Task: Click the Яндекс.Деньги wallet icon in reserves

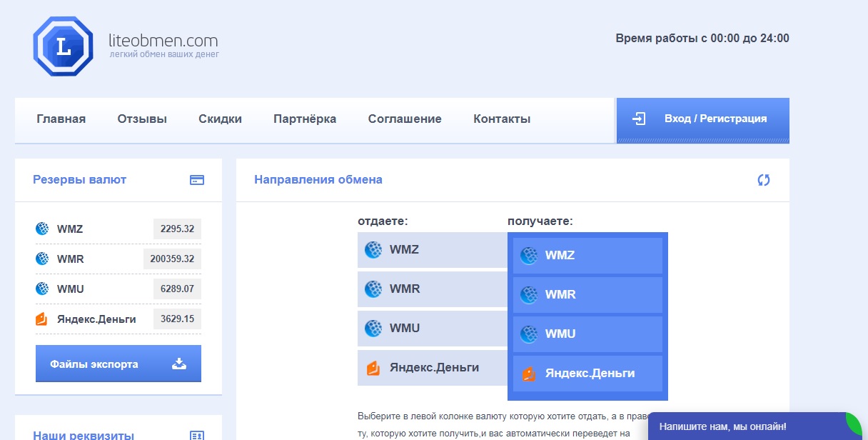Action: [x=42, y=319]
